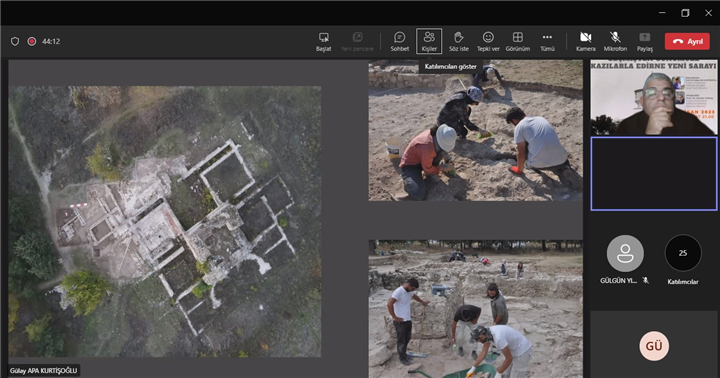Viewport: 720px width, 378px height.
Task: Unmute with the Mikrofon button
Action: point(615,41)
